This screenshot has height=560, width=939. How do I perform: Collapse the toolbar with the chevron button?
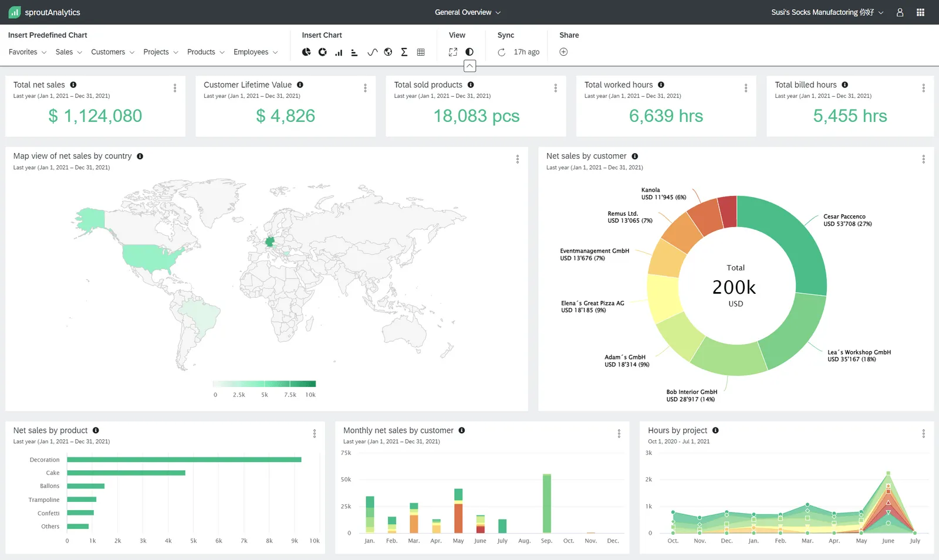pos(469,66)
